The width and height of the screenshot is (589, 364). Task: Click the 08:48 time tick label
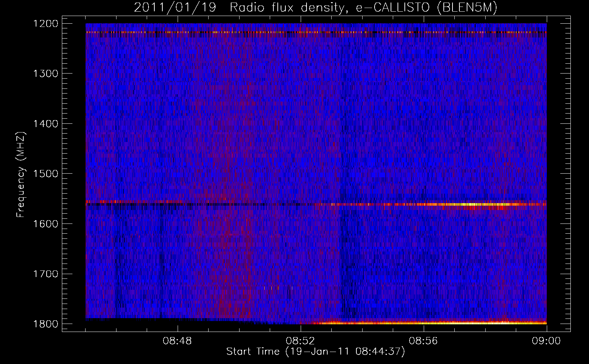click(177, 341)
